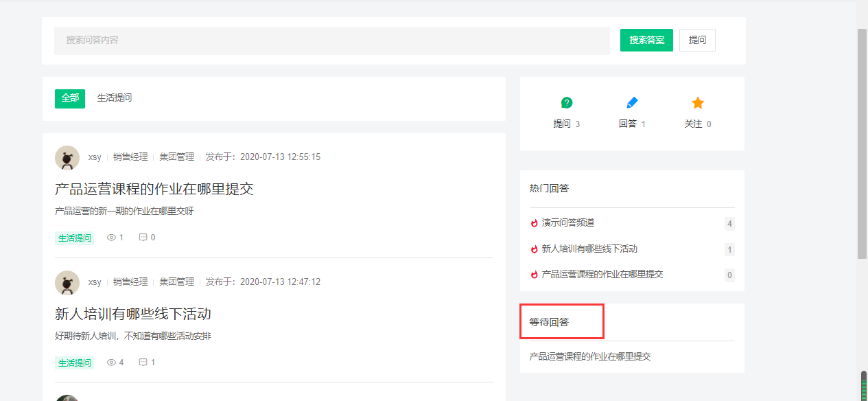The height and width of the screenshot is (401, 868).
Task: Click the 回答 1 stat label
Action: 632,124
